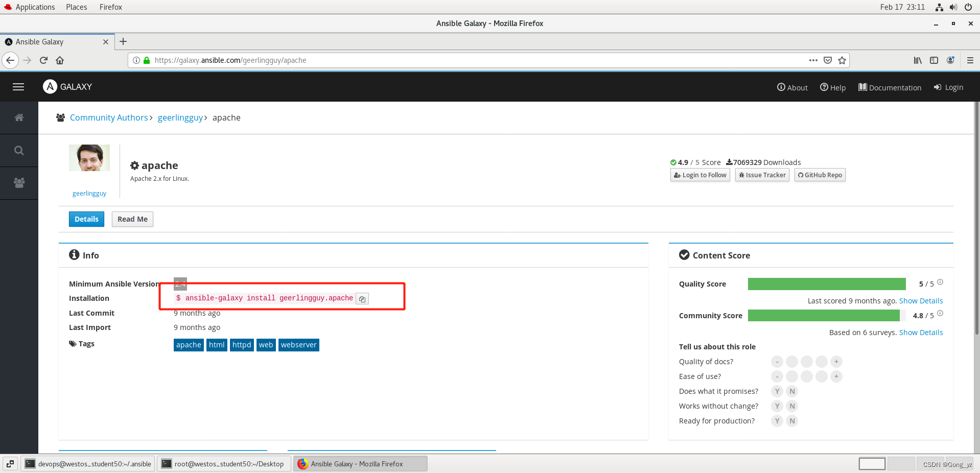Open geerlingguy breadcrumb link

point(180,117)
